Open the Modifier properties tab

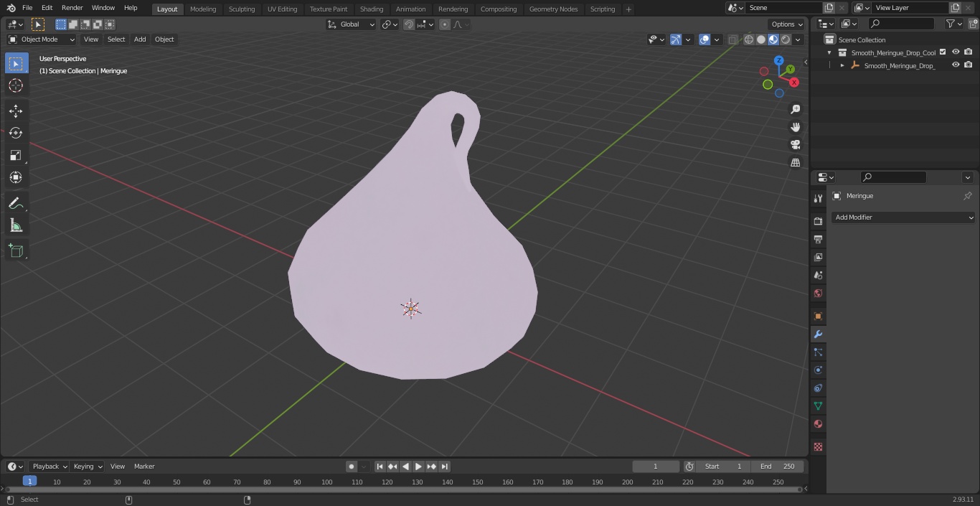tap(818, 334)
